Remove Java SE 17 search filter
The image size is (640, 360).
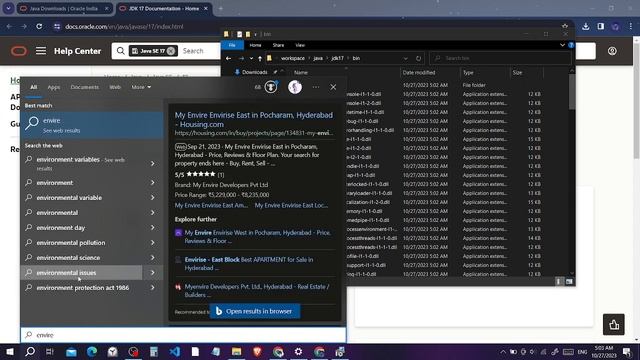[171, 51]
